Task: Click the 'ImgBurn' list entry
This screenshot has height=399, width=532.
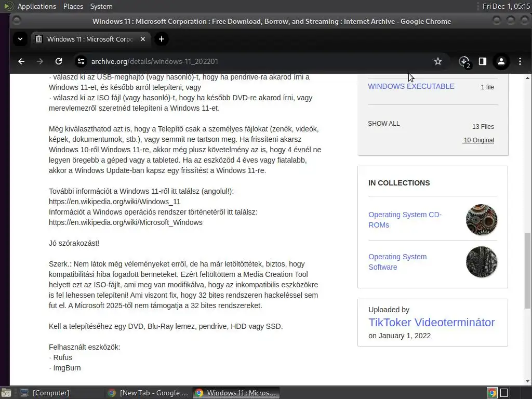Action: [x=67, y=368]
